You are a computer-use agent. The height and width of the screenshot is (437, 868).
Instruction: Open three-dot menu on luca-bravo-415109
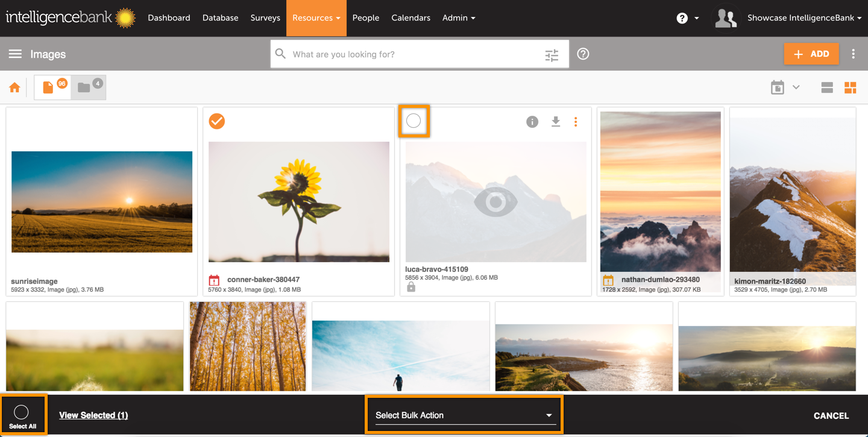[576, 122]
